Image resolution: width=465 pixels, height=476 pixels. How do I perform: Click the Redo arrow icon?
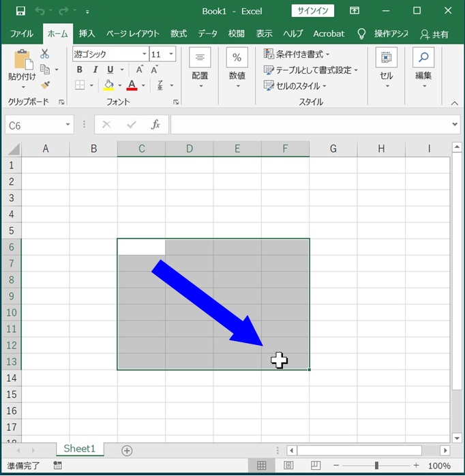click(63, 11)
